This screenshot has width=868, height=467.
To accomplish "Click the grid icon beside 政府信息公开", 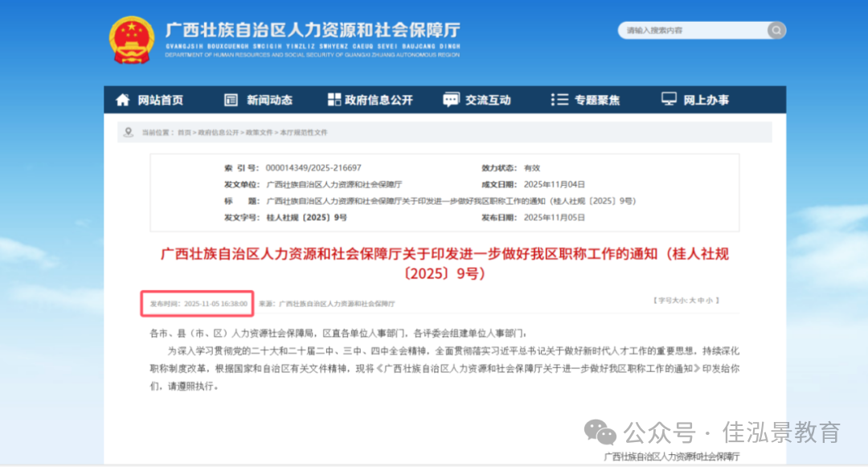I will point(334,100).
